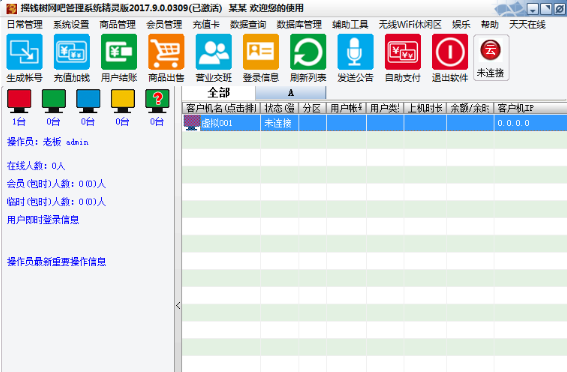Click the 营业交班 shift handover icon
This screenshot has width=567, height=372.
[x=214, y=52]
